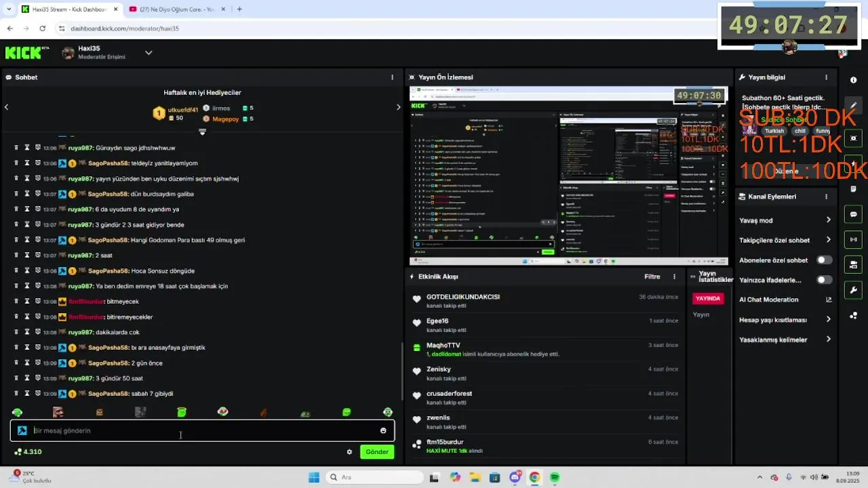Image resolution: width=868 pixels, height=488 pixels.
Task: Click the note page icon in right sidebar
Action: [x=853, y=189]
